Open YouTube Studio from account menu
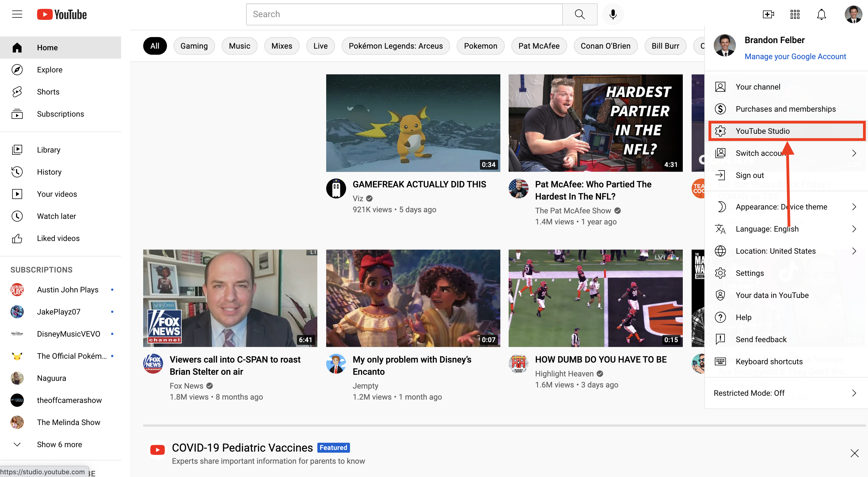This screenshot has height=477, width=868. pyautogui.click(x=786, y=131)
